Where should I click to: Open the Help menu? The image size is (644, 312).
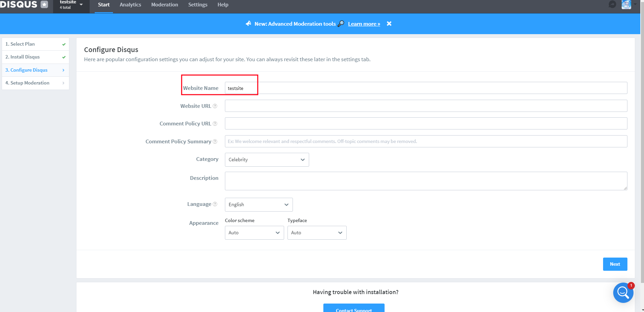click(223, 5)
